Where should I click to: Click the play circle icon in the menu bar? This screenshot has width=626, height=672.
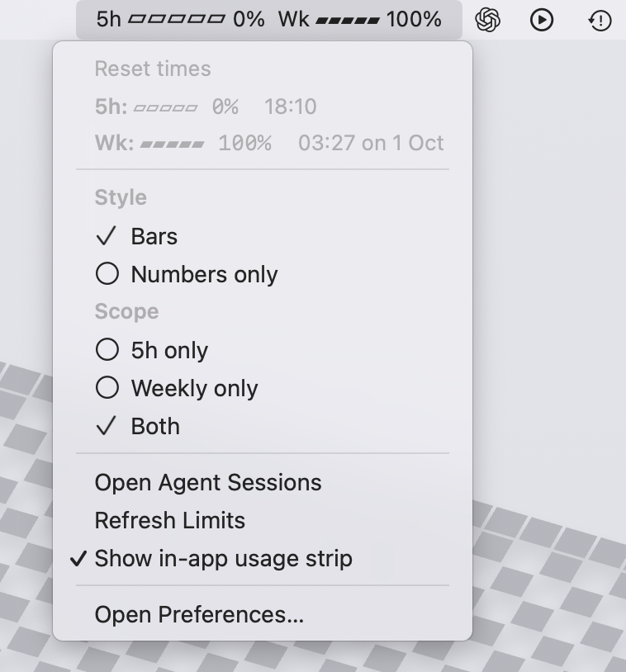click(542, 20)
